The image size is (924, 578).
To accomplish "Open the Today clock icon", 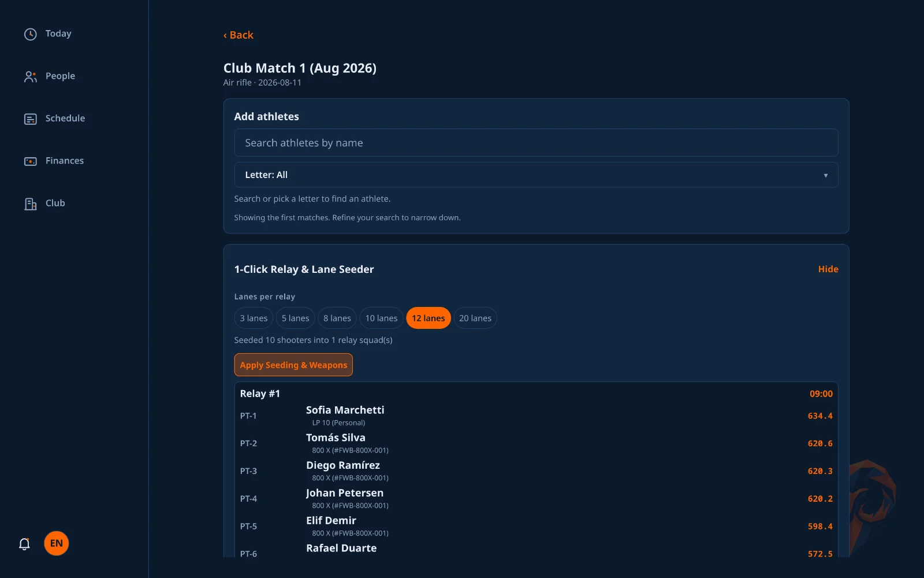I will pyautogui.click(x=31, y=34).
